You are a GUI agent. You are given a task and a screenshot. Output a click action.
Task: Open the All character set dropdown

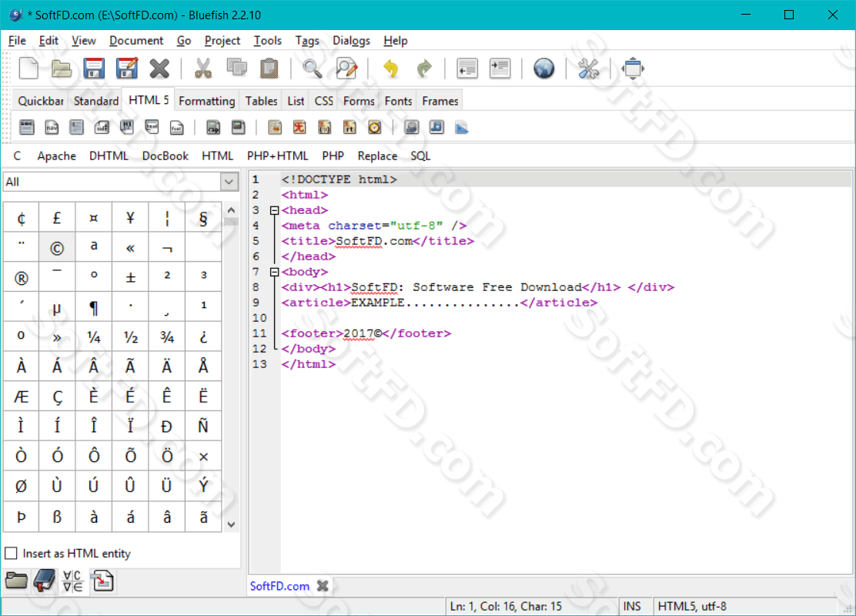pos(121,182)
